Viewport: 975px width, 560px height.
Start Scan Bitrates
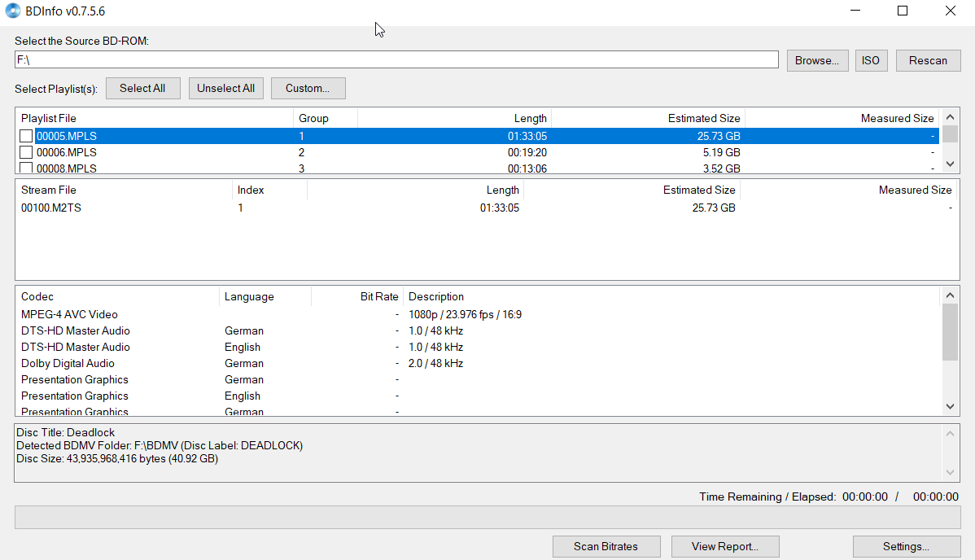tap(606, 546)
